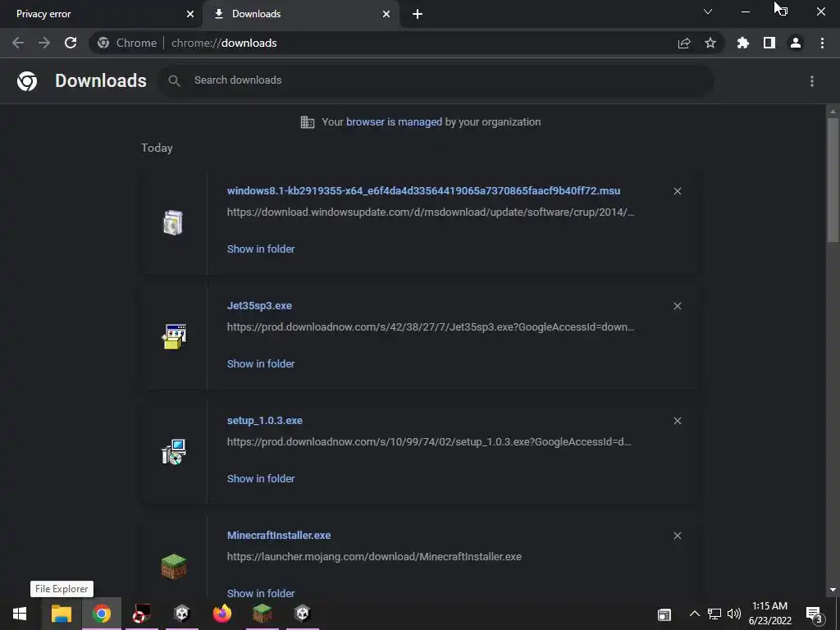The image size is (840, 630).
Task: Switch to the Privacy error tab
Action: click(x=100, y=14)
